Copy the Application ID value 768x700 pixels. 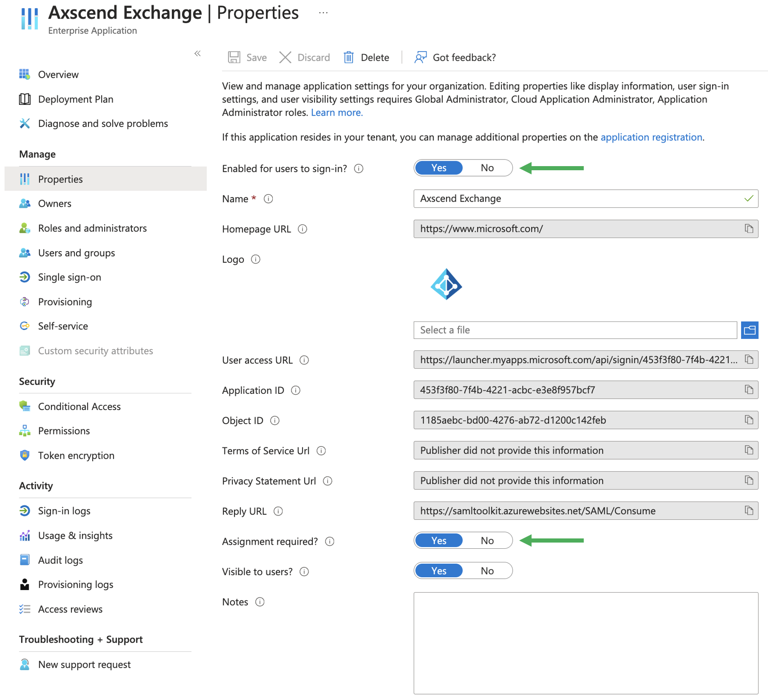(749, 390)
